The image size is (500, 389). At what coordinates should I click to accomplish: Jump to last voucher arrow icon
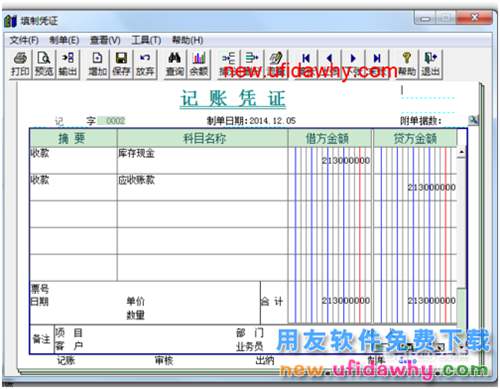coord(377,64)
